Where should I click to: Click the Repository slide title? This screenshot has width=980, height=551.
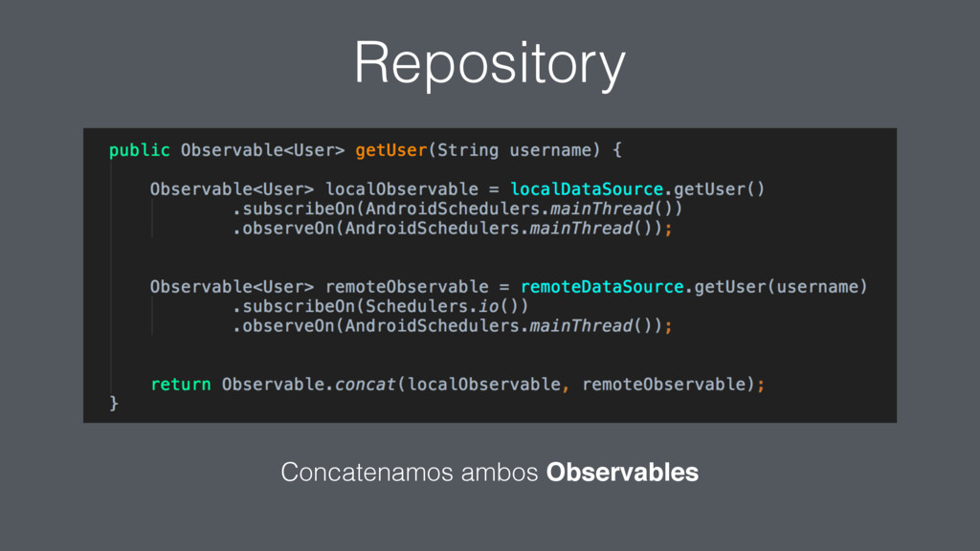coord(489,64)
